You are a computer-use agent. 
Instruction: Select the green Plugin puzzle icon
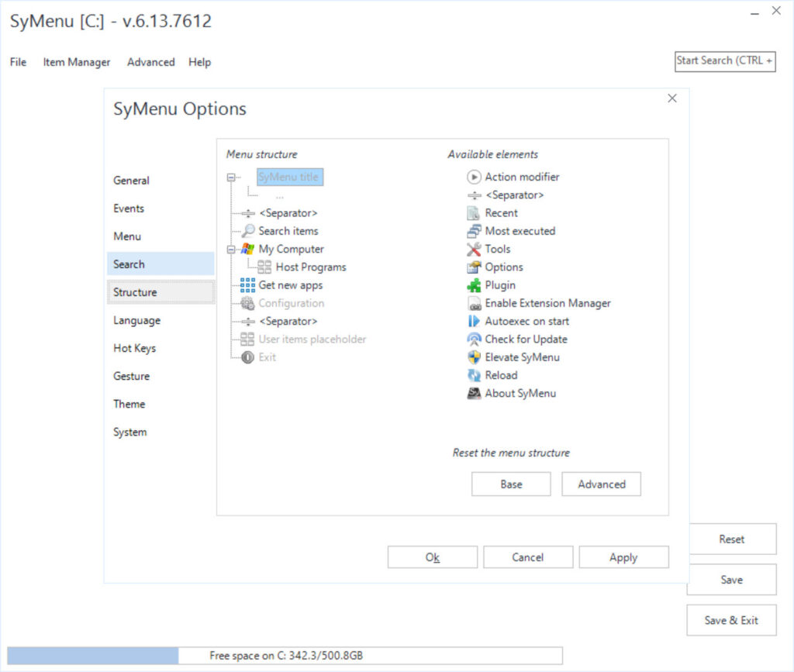point(474,285)
